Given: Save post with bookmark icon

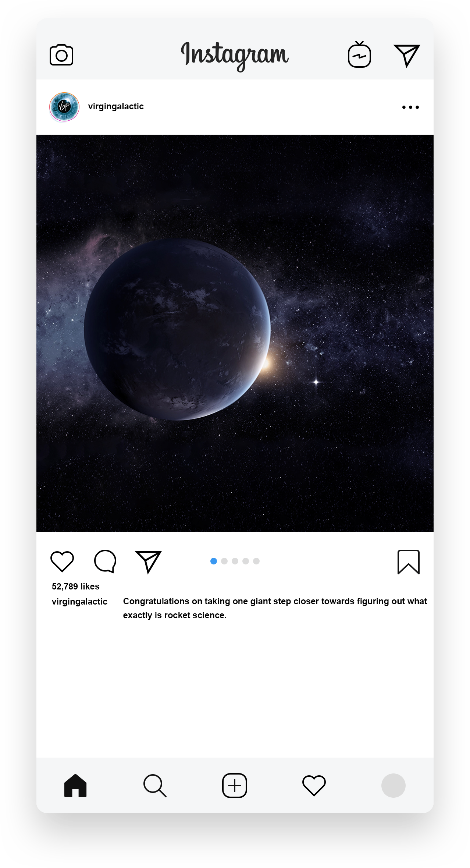Looking at the screenshot, I should click(x=409, y=562).
